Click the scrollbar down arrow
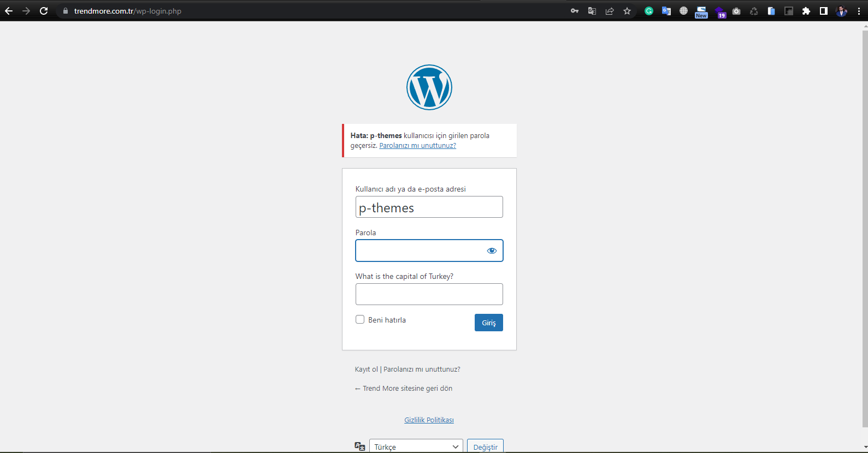The height and width of the screenshot is (453, 868). 865,448
